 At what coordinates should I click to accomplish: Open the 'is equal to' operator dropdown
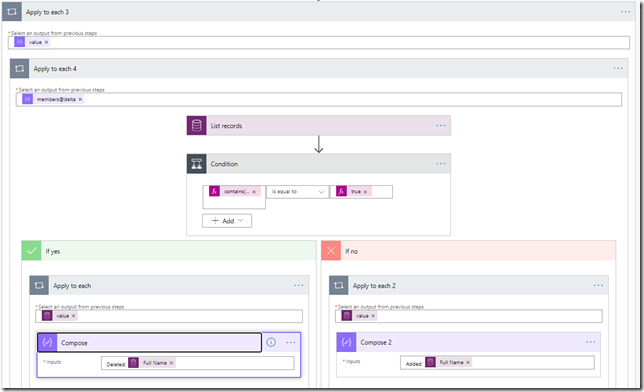[x=297, y=192]
